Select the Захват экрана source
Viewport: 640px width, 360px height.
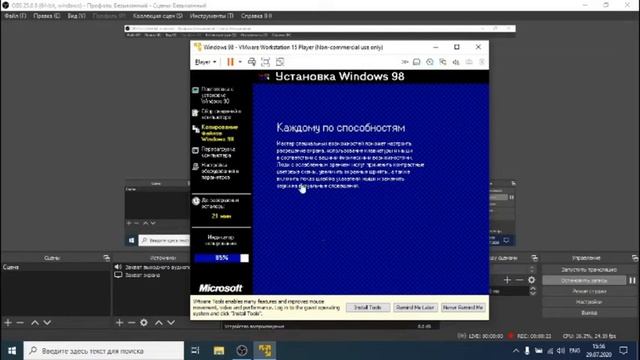[152, 276]
